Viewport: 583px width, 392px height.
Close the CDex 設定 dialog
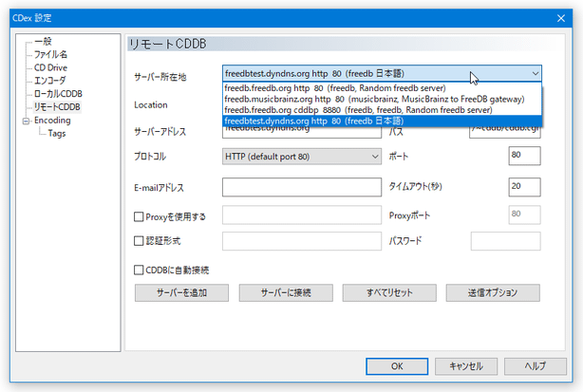click(561, 18)
